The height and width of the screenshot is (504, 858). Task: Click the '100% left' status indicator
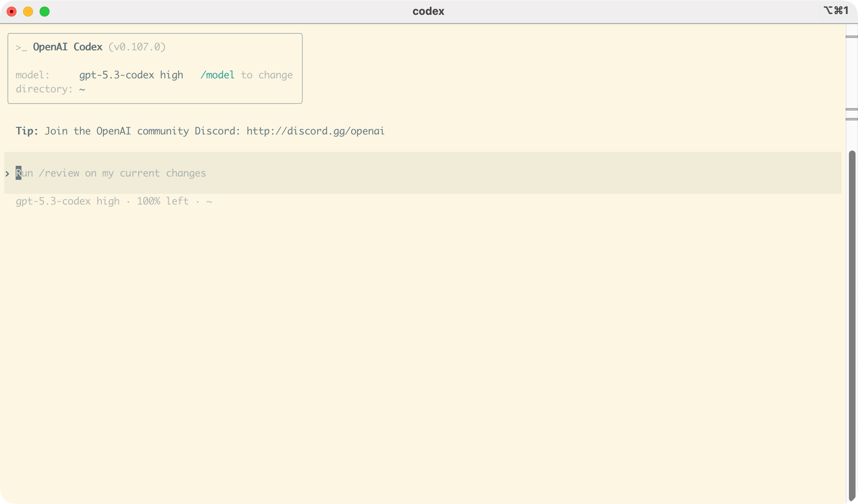pos(163,201)
